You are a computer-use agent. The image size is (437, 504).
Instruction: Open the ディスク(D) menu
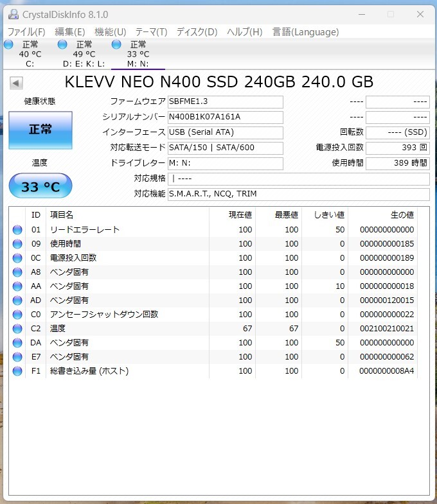[197, 32]
